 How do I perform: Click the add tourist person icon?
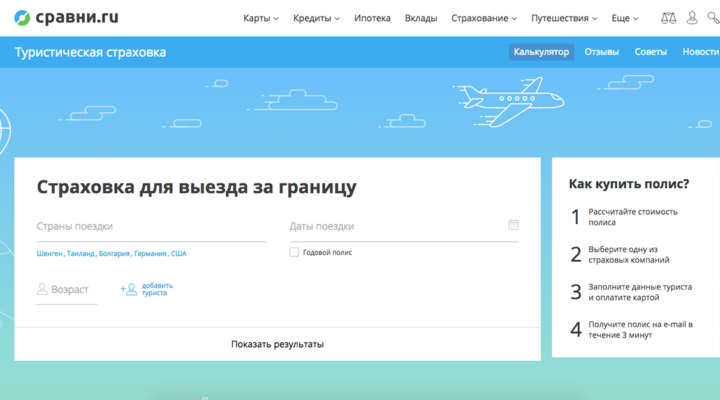pyautogui.click(x=128, y=289)
